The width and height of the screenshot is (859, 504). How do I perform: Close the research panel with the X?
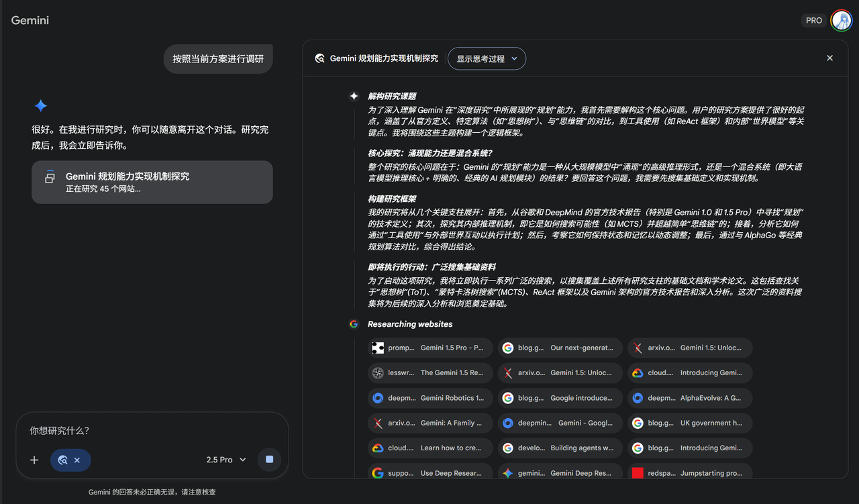pyautogui.click(x=829, y=58)
